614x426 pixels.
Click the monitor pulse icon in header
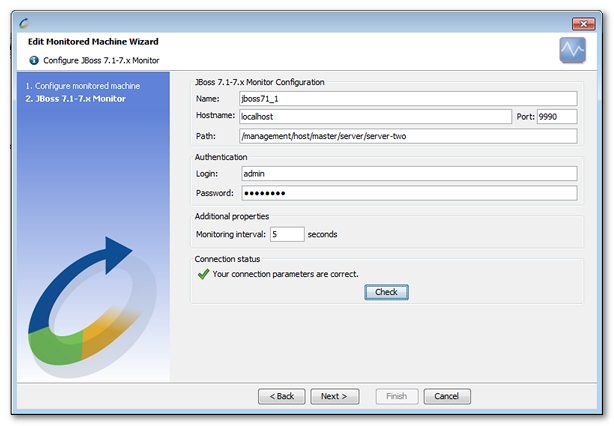coord(572,50)
